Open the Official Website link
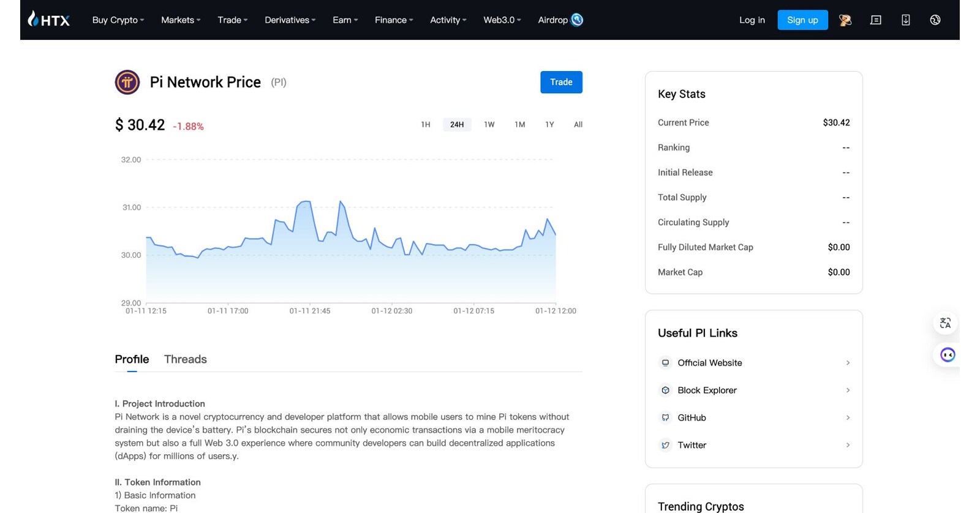The image size is (980, 513). point(710,363)
